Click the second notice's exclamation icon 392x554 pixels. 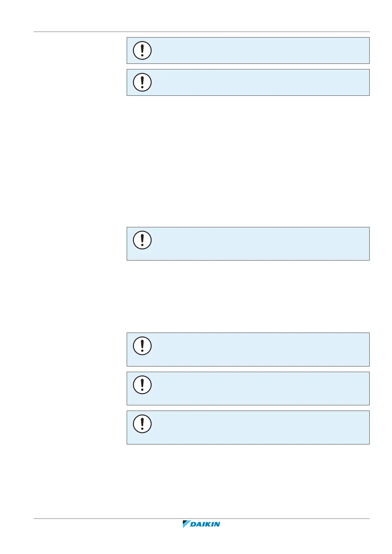(142, 82)
